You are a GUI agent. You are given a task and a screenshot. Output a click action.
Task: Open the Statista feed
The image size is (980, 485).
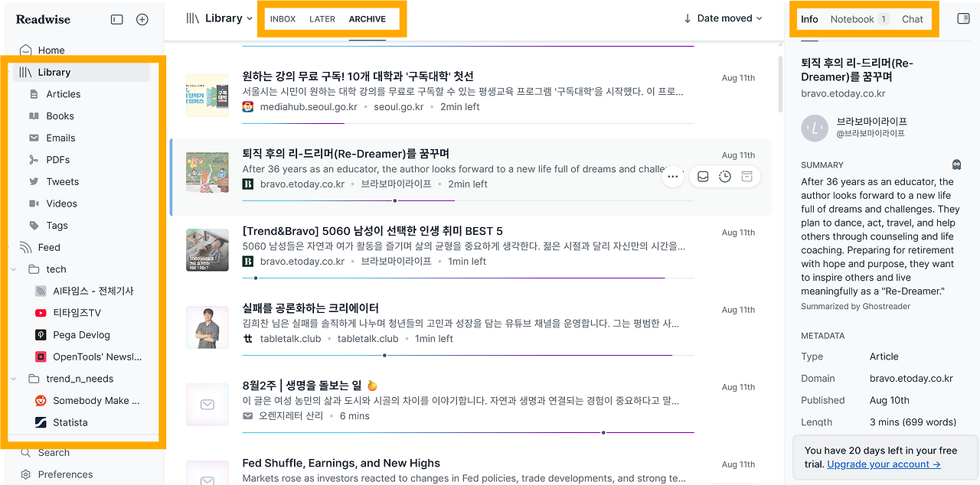70,422
